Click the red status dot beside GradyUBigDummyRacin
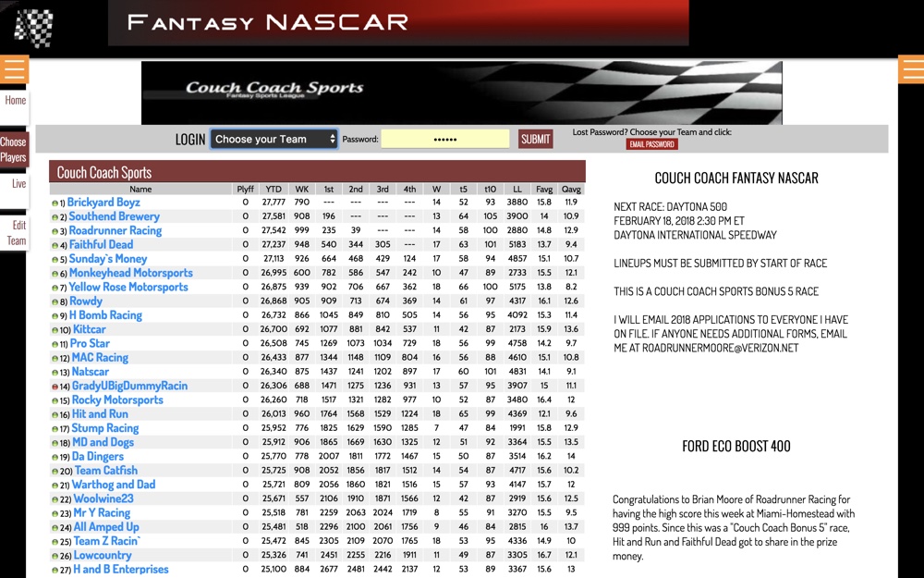 coord(55,387)
